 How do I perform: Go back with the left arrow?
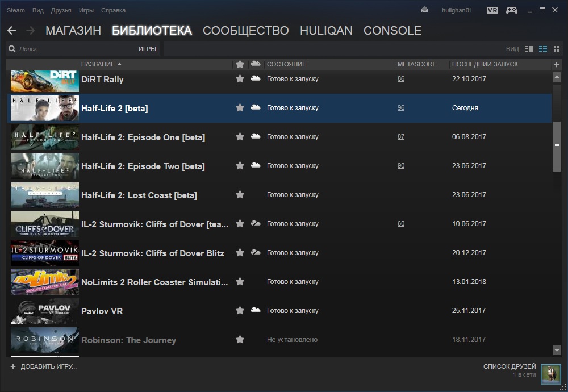tap(11, 31)
